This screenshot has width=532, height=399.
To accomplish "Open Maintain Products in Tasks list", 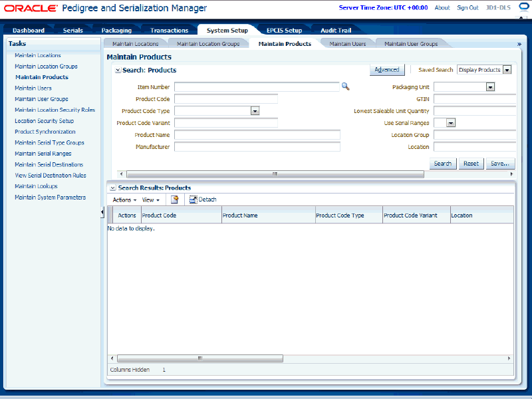I will (x=42, y=77).
